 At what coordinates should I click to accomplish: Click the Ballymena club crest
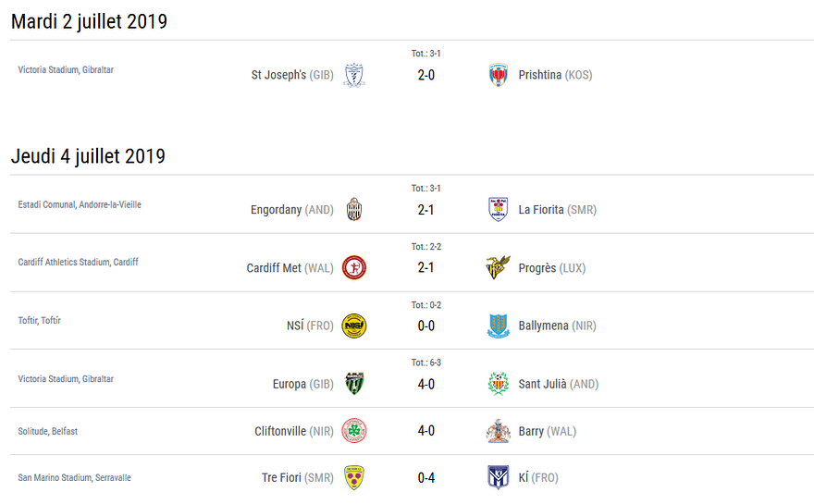coord(499,326)
